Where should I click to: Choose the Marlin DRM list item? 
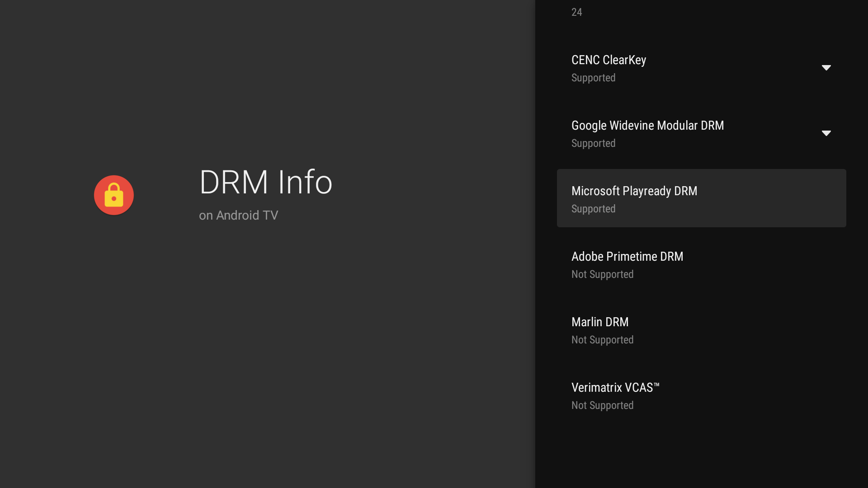[x=701, y=329]
